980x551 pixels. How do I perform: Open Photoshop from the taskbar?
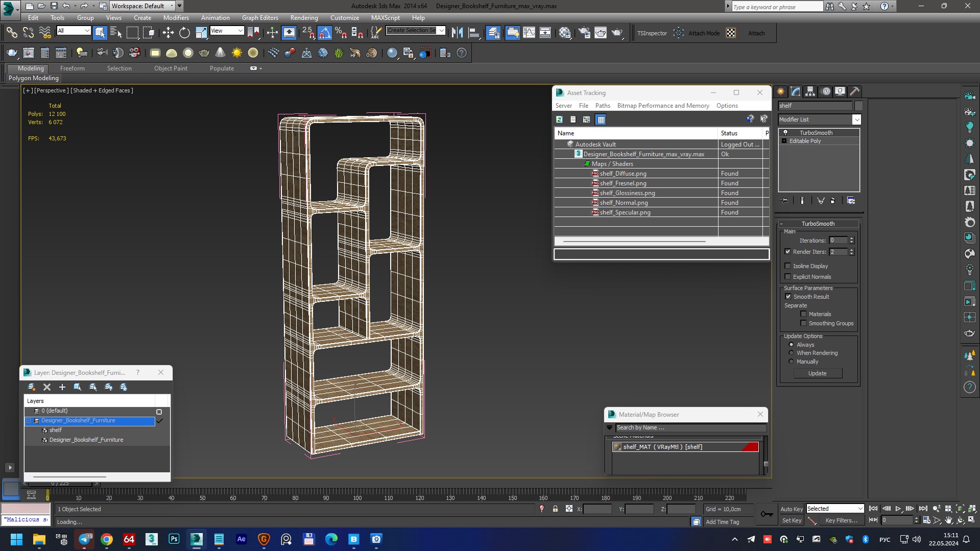[x=174, y=539]
